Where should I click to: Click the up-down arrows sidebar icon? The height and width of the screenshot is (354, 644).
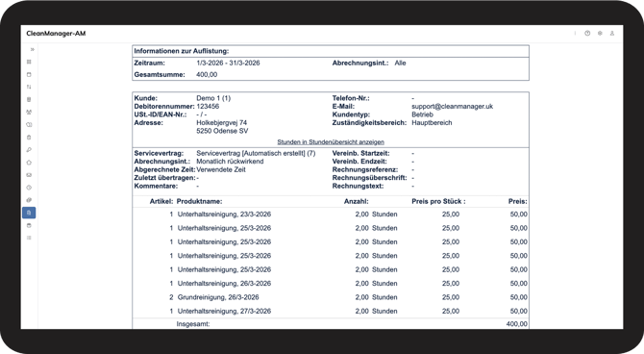tap(29, 88)
